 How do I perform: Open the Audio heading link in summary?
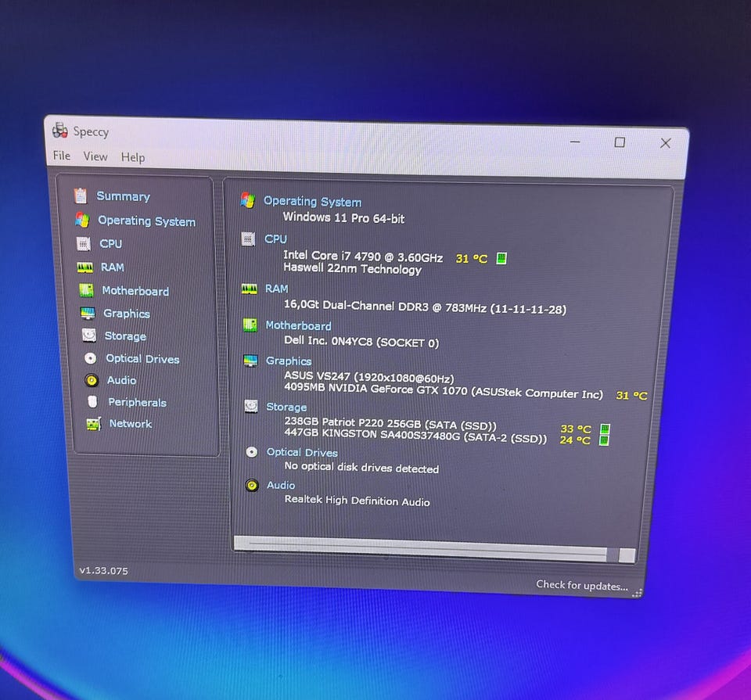281,485
